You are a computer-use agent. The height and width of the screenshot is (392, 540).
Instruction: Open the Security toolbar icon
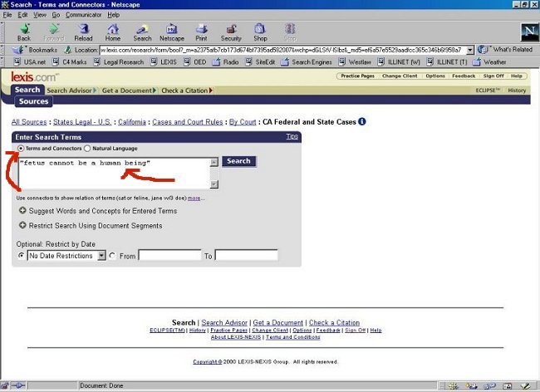click(231, 32)
